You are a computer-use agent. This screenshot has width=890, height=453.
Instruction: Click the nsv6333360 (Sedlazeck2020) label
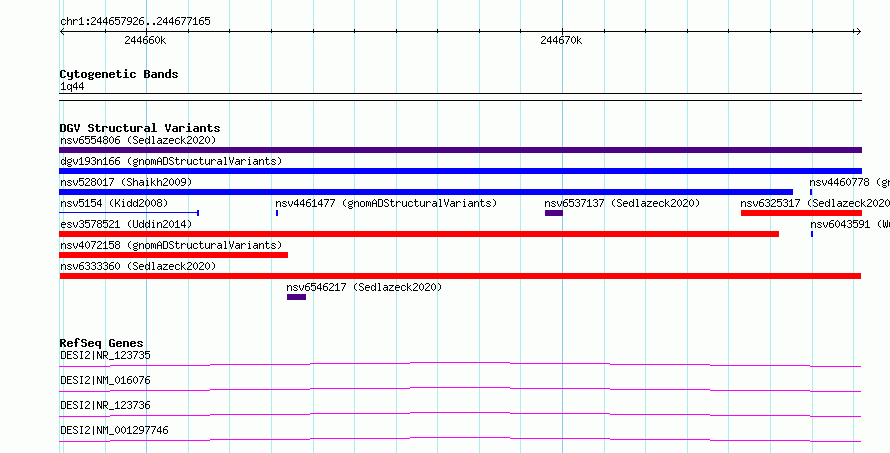point(138,266)
